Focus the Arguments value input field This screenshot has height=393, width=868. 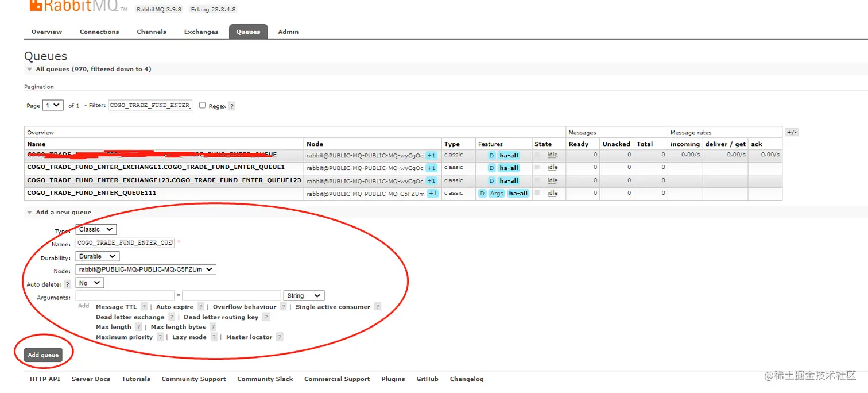231,296
